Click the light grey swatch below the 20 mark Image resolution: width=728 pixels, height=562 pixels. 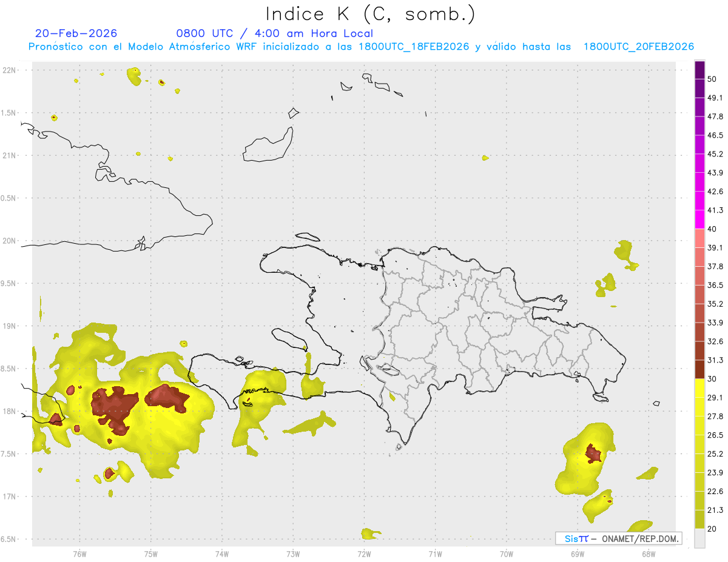[699, 538]
